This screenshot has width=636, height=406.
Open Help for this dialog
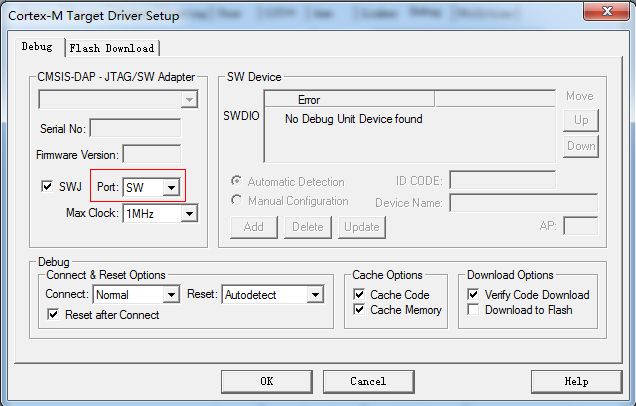[x=576, y=382]
